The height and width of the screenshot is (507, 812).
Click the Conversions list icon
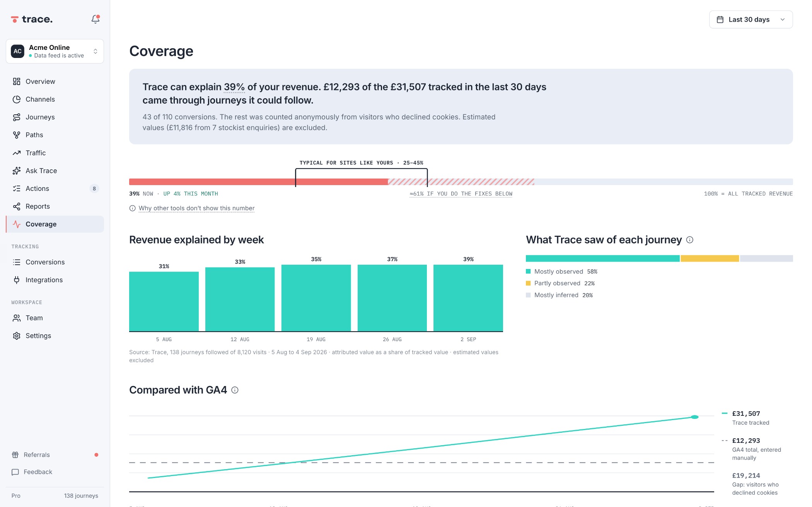(17, 262)
